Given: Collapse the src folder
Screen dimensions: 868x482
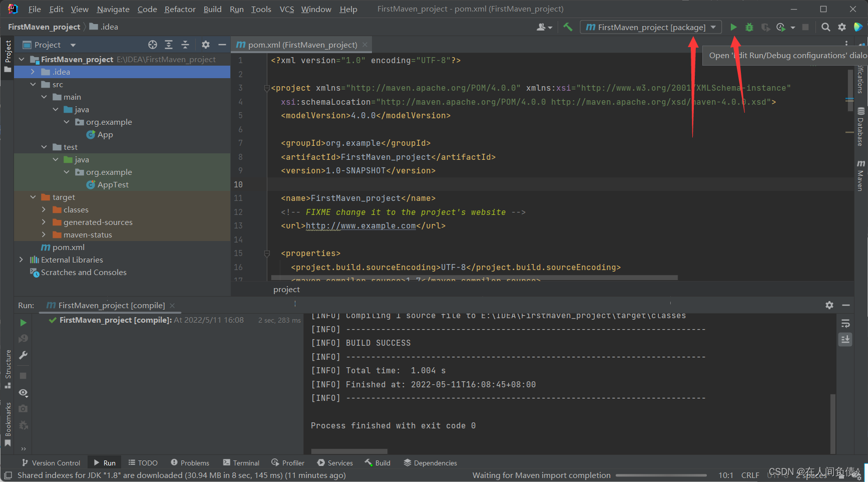Looking at the screenshot, I should tap(33, 84).
